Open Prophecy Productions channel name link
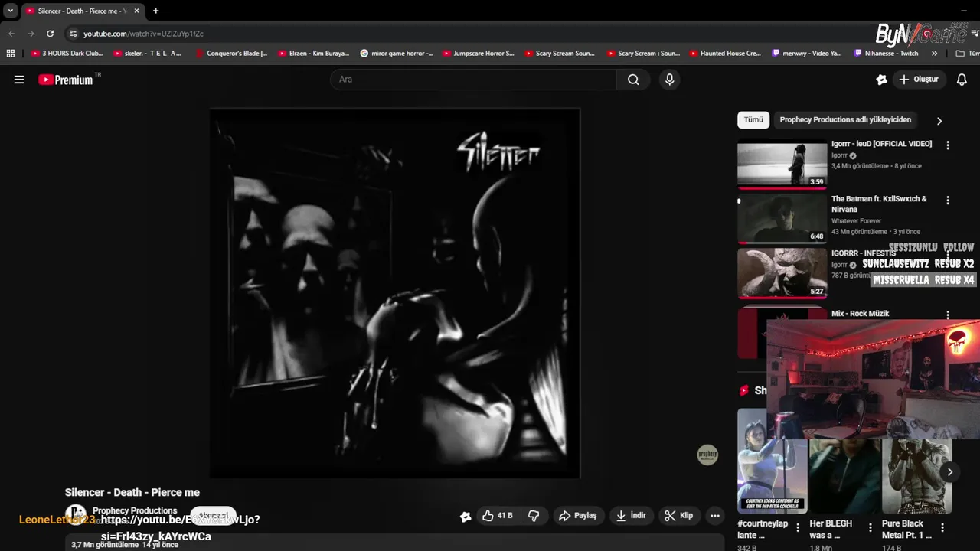 coord(135,510)
